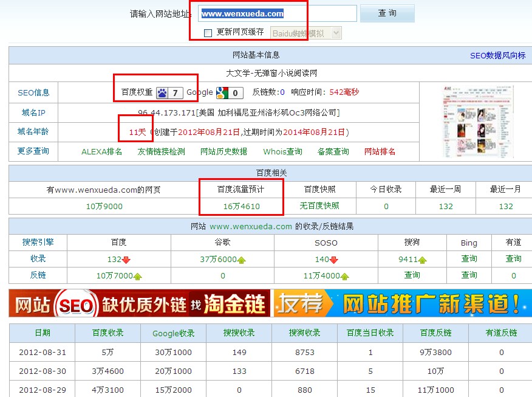The image size is (532, 397).
Task: Open the ALEXA排名 link
Action: click(102, 151)
